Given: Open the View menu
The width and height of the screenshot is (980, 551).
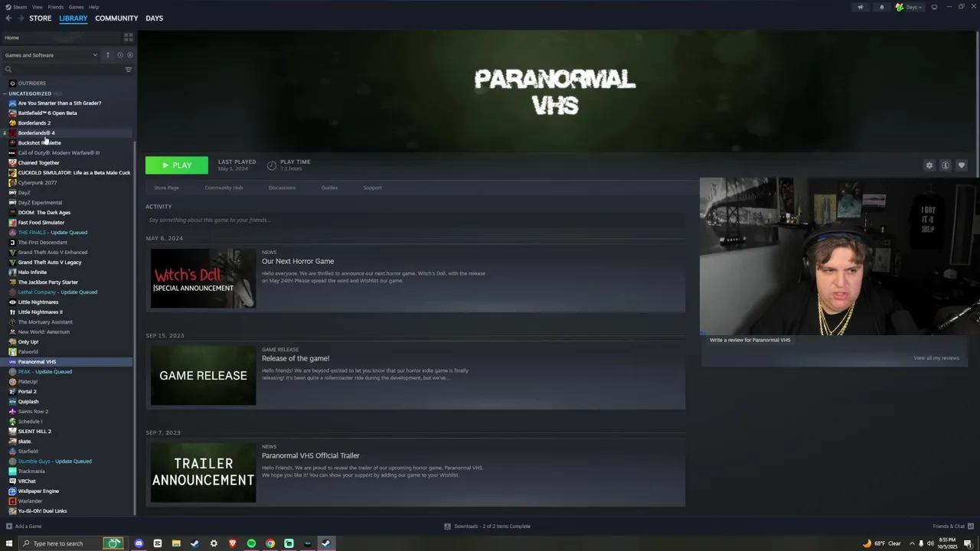Looking at the screenshot, I should (x=37, y=7).
